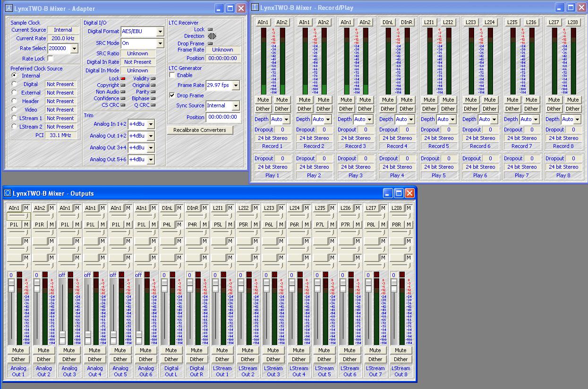Enable Dither on Analog Out 2
Viewport: 588px width, 389px height.
tap(43, 359)
